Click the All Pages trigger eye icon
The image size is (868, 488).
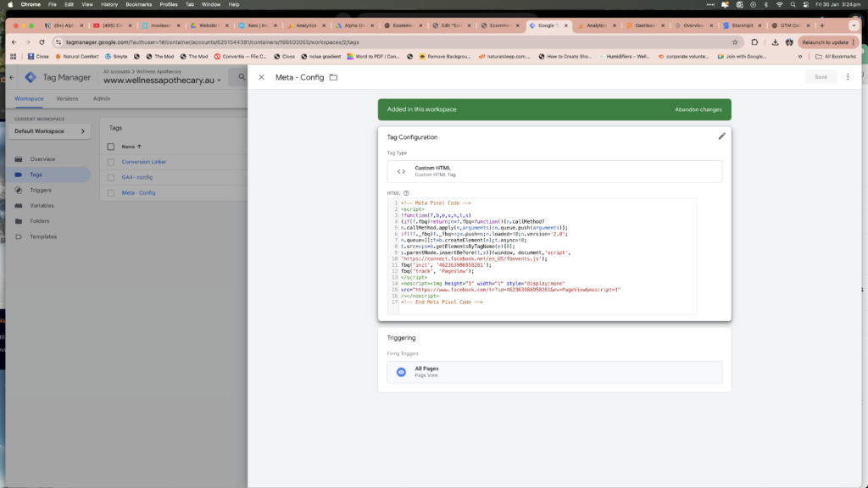pos(401,372)
